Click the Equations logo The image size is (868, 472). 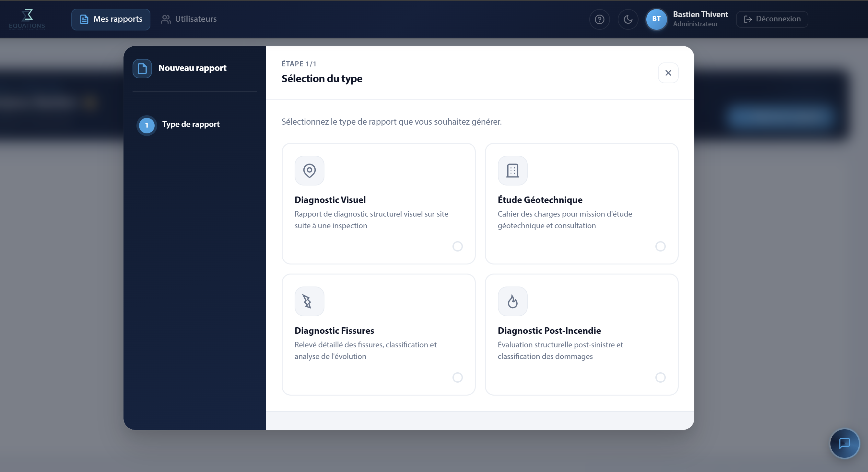pyautogui.click(x=27, y=19)
